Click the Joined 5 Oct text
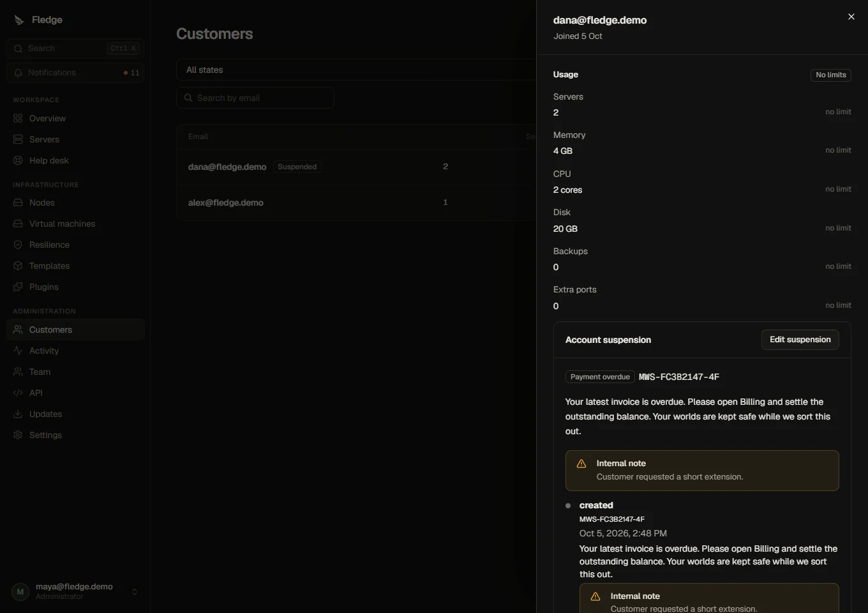The height and width of the screenshot is (613, 868). click(578, 36)
